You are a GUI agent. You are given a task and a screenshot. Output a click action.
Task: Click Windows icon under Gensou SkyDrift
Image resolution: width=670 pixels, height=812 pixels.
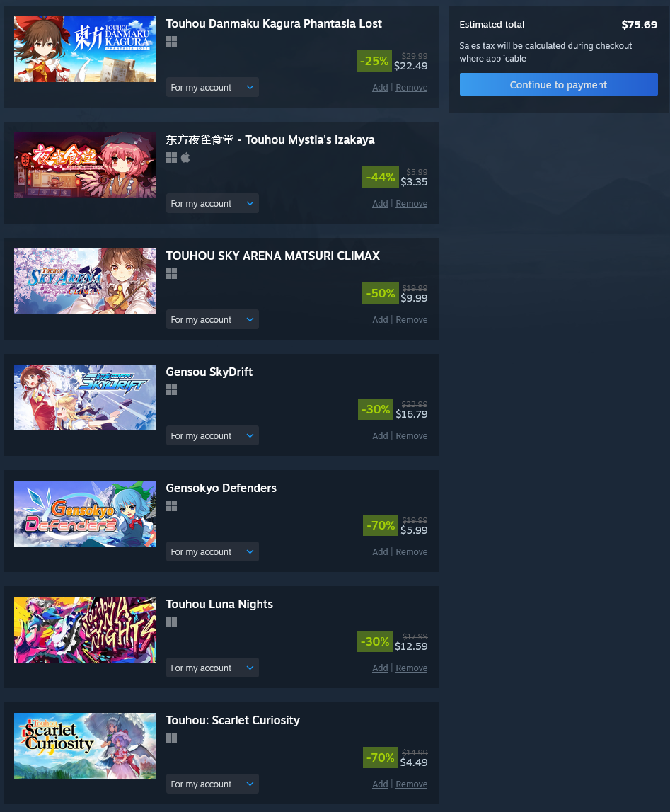[172, 389]
